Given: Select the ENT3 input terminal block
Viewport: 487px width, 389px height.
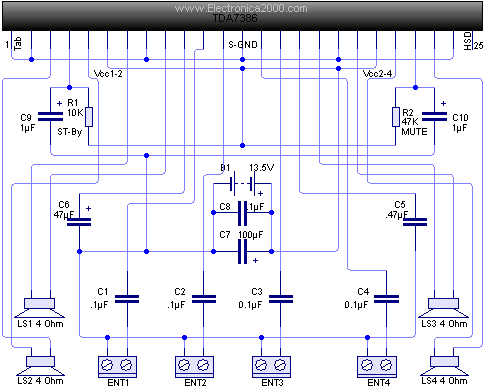Looking at the screenshot, I should 271,366.
